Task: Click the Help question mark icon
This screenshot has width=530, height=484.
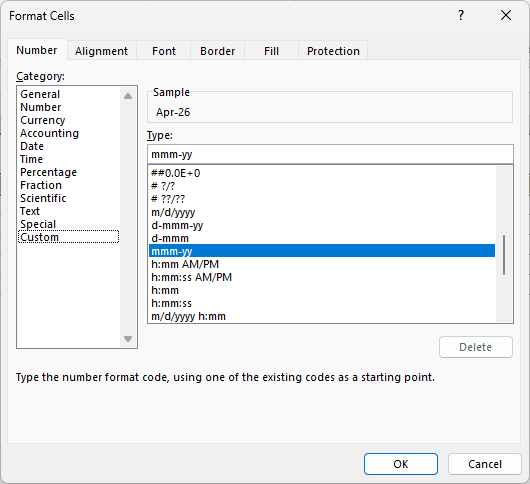Action: tap(461, 16)
